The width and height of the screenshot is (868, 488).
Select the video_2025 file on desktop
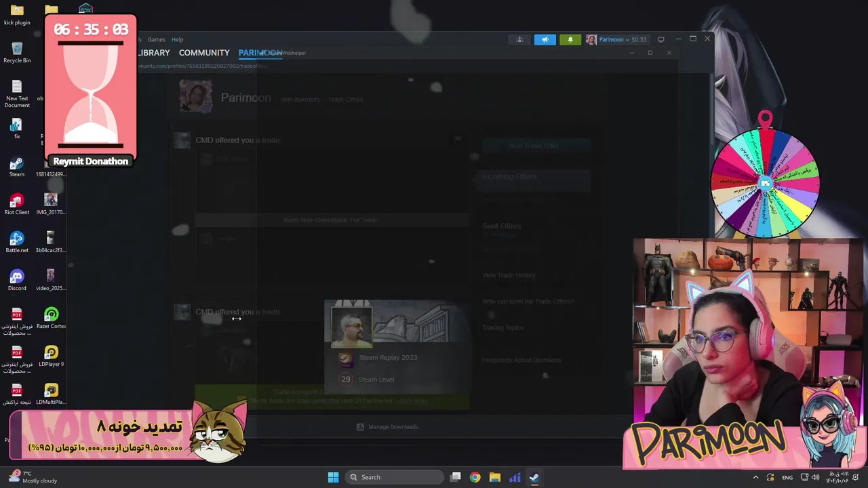click(x=51, y=281)
